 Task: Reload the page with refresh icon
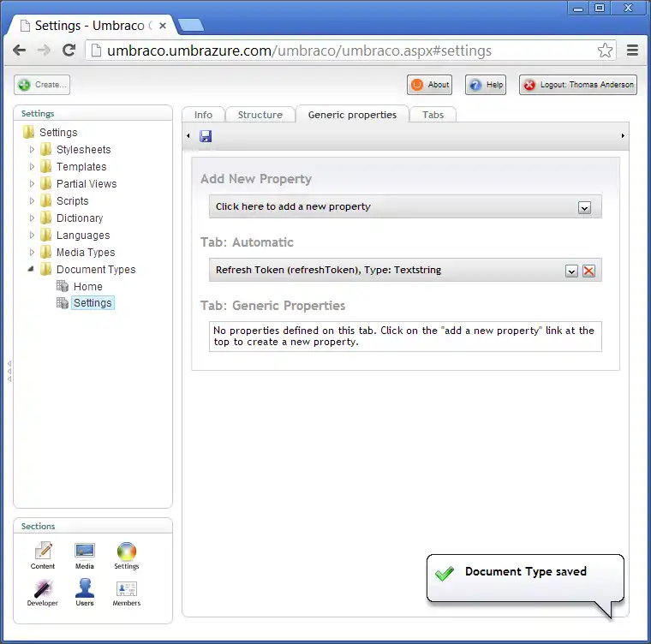[x=69, y=51]
